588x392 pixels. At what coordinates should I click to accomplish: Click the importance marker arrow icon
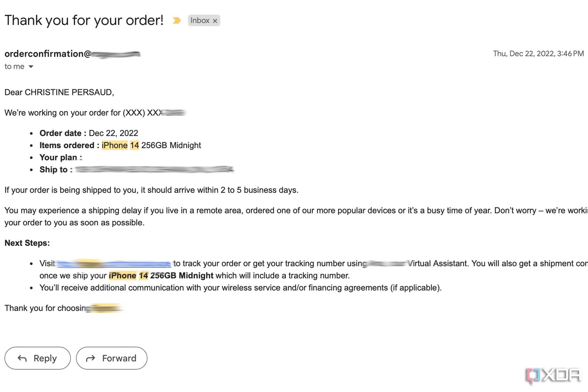click(177, 20)
